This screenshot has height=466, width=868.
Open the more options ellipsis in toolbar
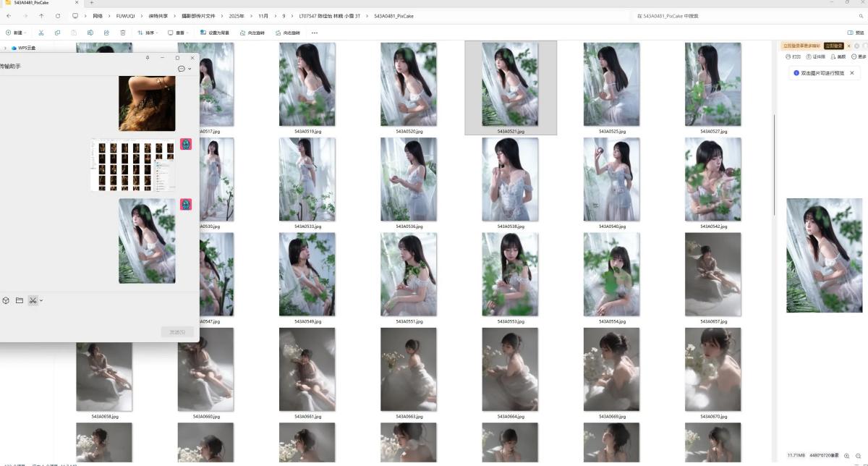tap(315, 33)
